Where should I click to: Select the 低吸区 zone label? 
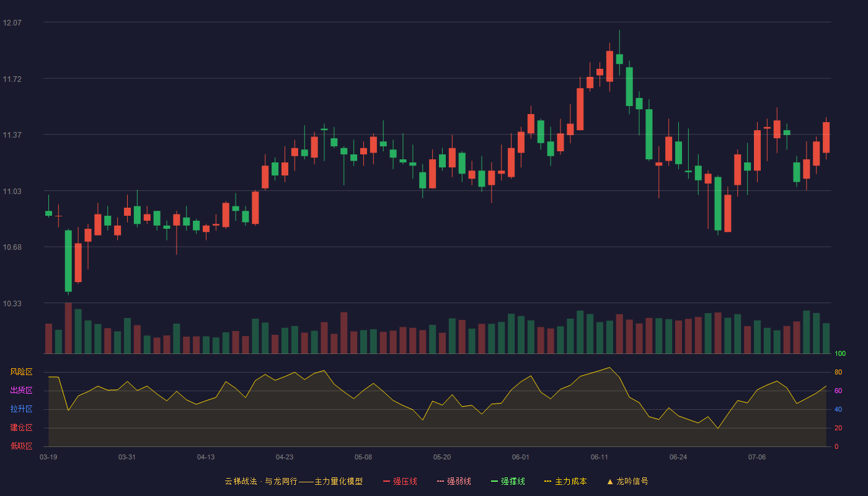coord(21,446)
